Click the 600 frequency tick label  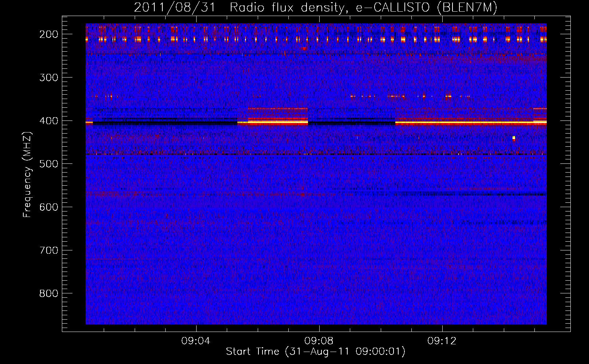point(48,207)
